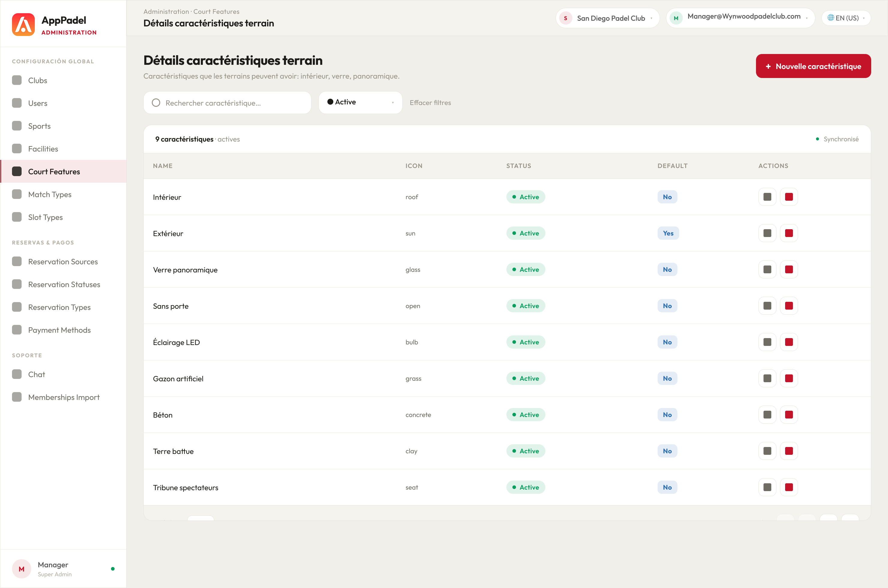Image resolution: width=888 pixels, height=588 pixels.
Task: Open Clubs in the sidebar
Action: 63,80
